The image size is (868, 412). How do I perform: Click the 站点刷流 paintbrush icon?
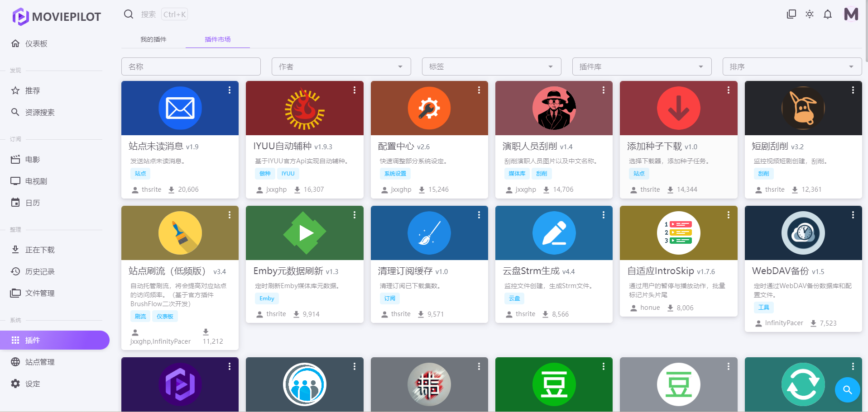[180, 233]
